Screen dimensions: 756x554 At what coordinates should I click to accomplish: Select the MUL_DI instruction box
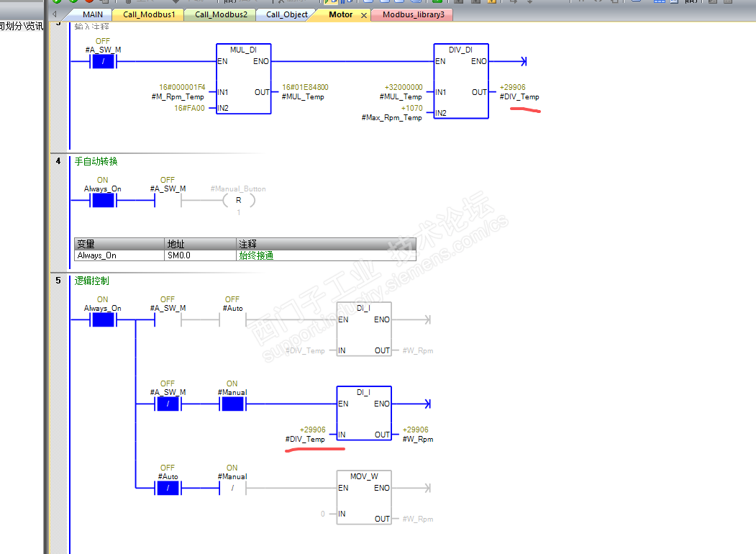point(243,78)
